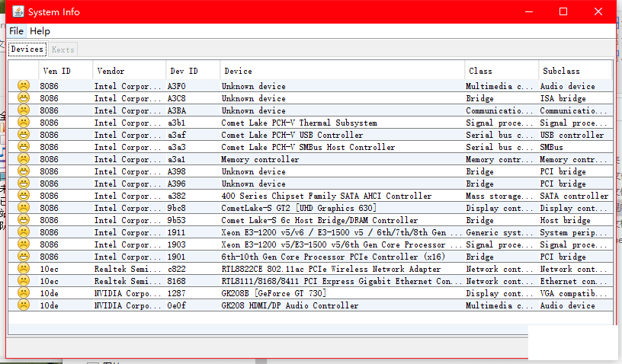Click the smiley icon for device A398
This screenshot has height=364, width=622.
pos(24,171)
